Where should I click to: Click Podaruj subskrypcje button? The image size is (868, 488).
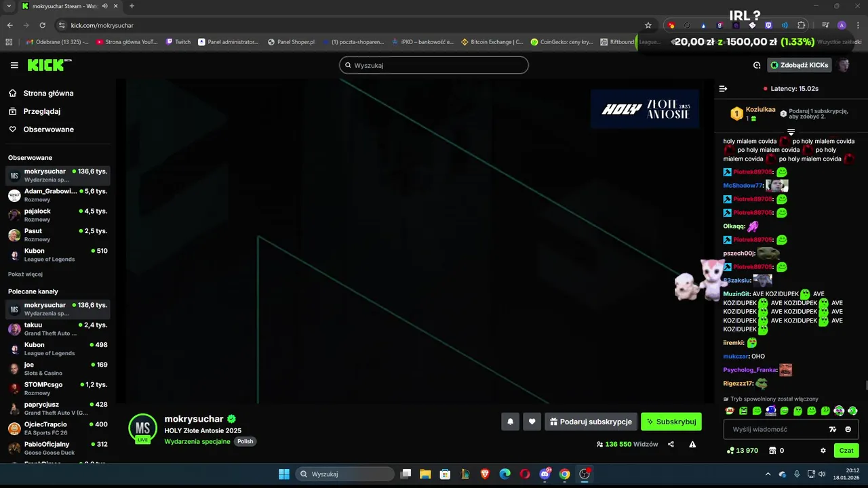pos(591,422)
